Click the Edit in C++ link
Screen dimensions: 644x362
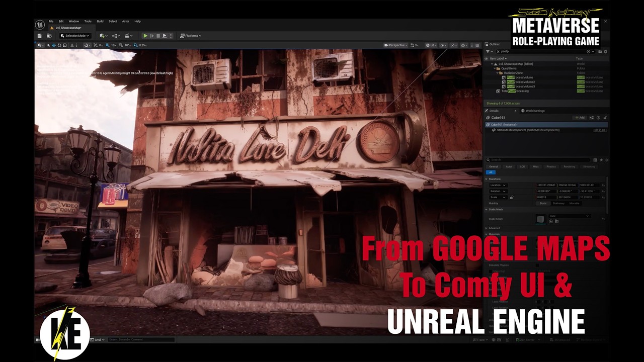click(x=600, y=130)
